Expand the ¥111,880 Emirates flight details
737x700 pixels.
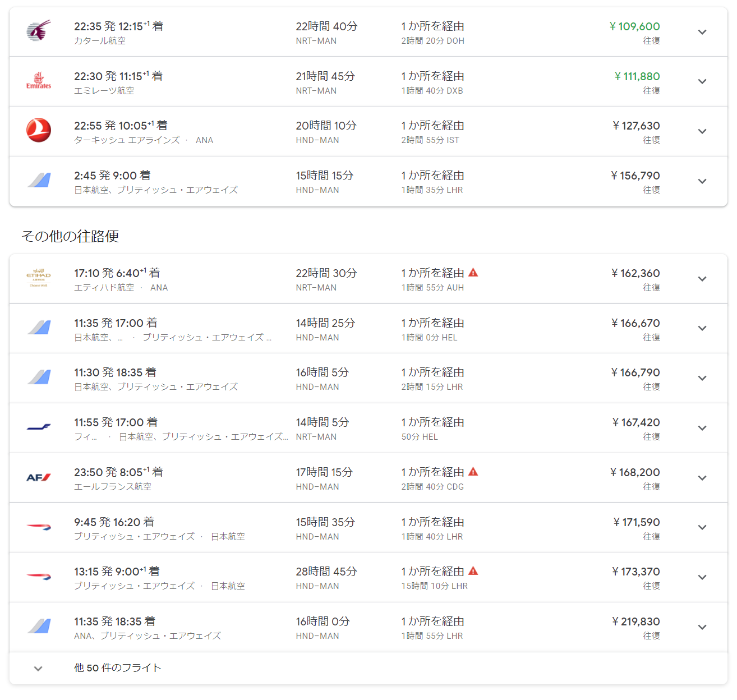coord(702,82)
